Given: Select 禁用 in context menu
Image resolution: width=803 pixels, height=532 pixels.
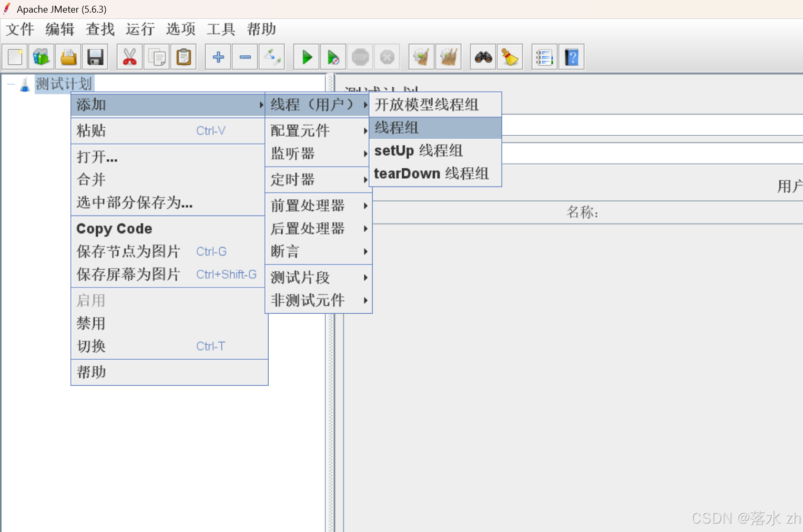Looking at the screenshot, I should click(169, 323).
